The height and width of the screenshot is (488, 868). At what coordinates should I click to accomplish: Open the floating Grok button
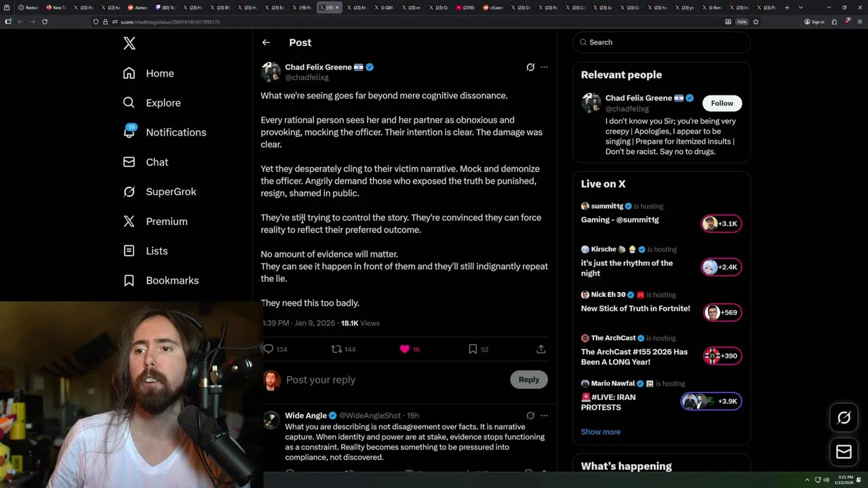(x=844, y=418)
